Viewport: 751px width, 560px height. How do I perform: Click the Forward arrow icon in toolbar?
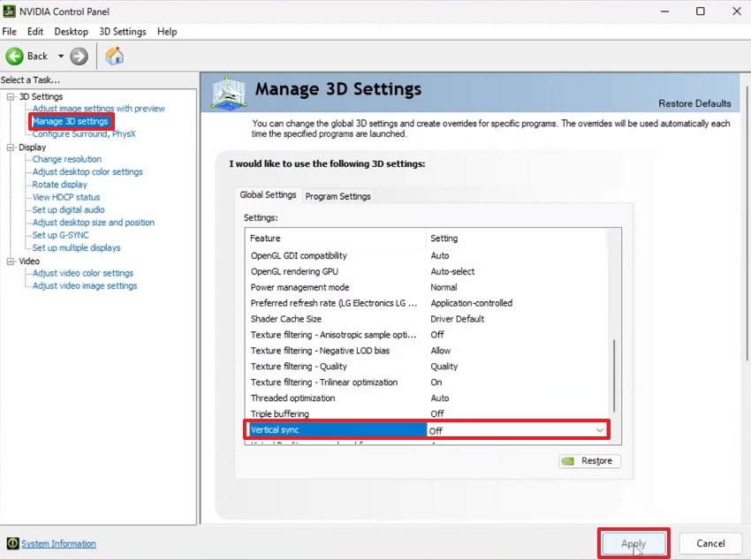pos(79,57)
